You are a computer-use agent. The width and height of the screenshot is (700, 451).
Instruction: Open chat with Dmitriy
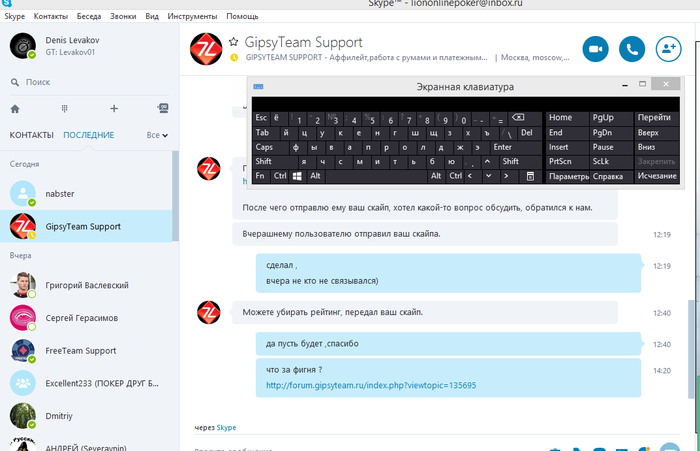86,416
